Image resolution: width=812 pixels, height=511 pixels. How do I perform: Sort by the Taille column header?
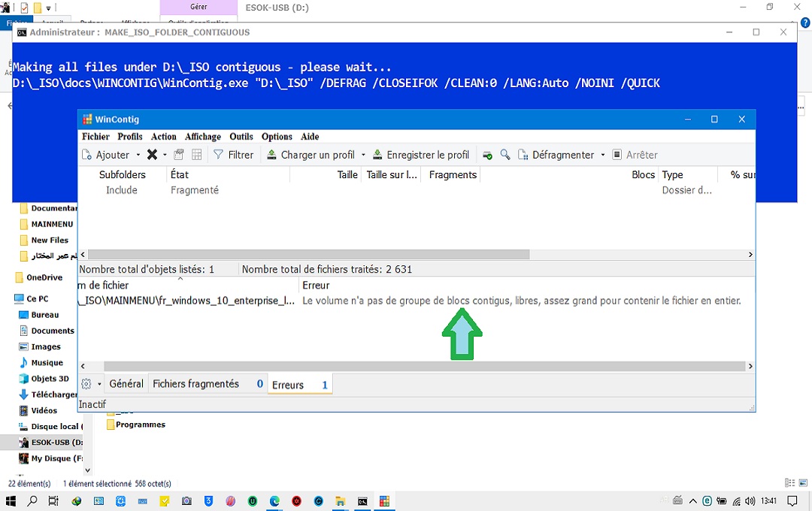pos(326,175)
